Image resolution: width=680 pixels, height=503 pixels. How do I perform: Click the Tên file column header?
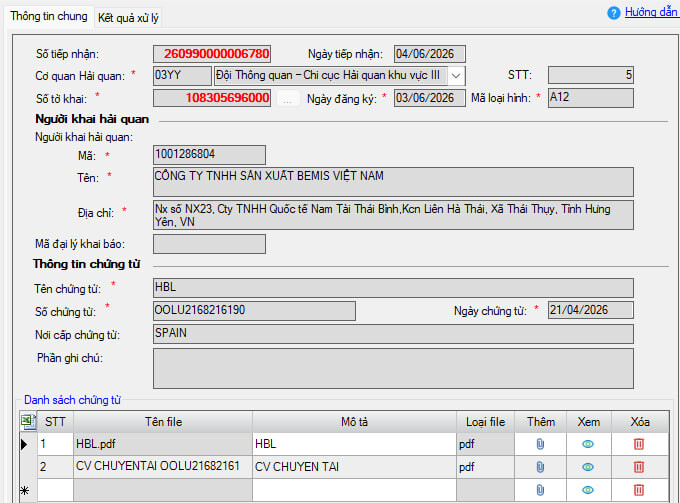pyautogui.click(x=163, y=422)
